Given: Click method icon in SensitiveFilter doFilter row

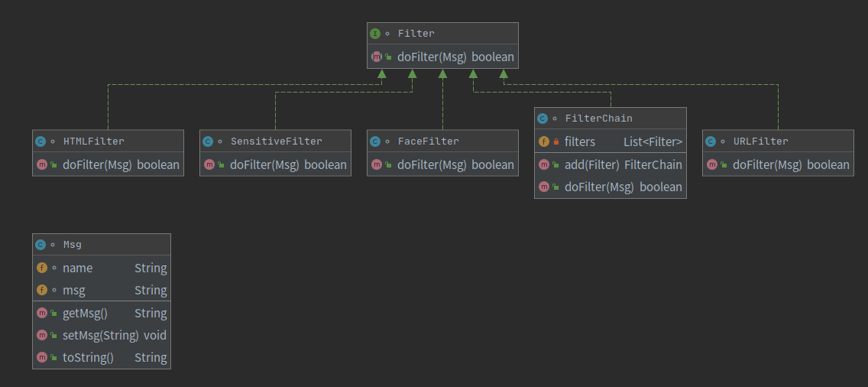Looking at the screenshot, I should pos(209,164).
